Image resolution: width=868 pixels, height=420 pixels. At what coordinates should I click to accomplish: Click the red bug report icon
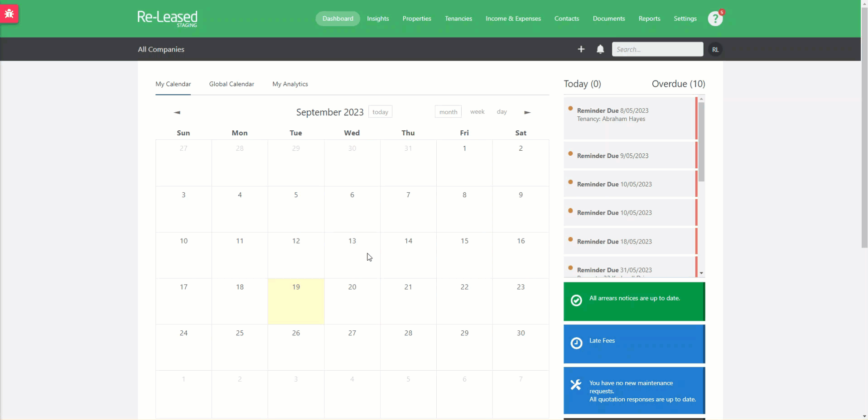coord(9,14)
